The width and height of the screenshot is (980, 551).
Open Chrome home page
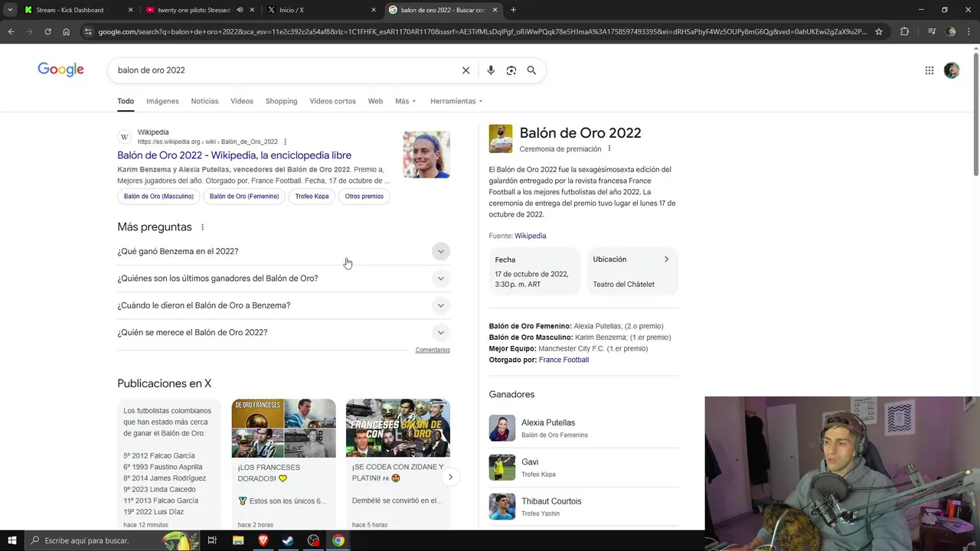[x=66, y=31]
